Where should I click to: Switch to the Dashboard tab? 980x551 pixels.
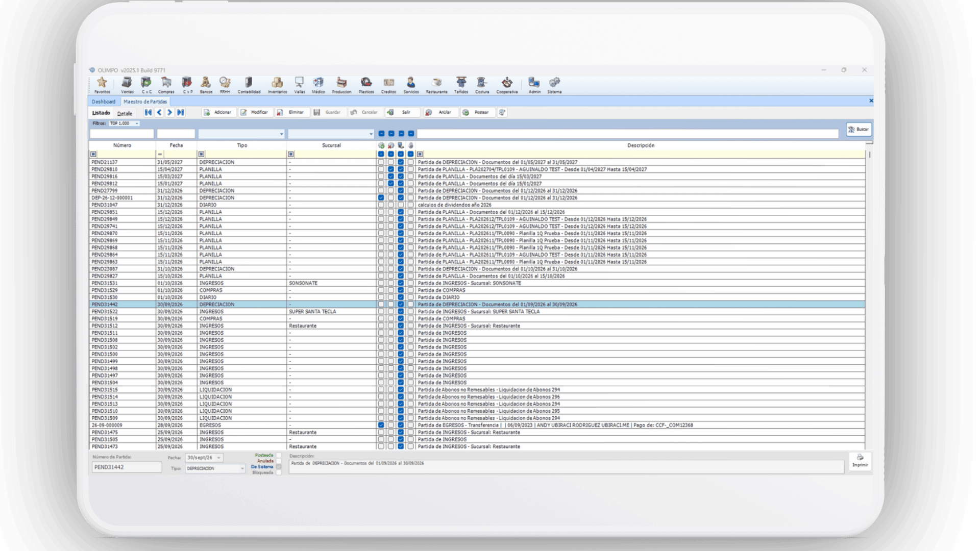point(104,102)
